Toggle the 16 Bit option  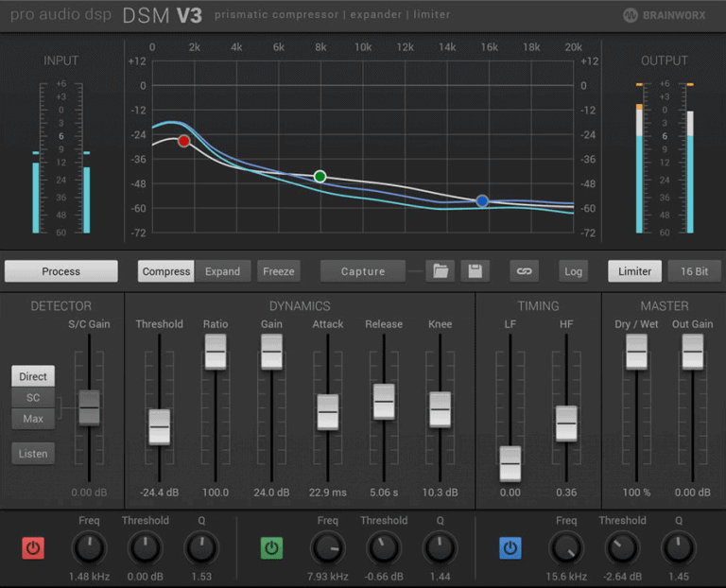[694, 271]
